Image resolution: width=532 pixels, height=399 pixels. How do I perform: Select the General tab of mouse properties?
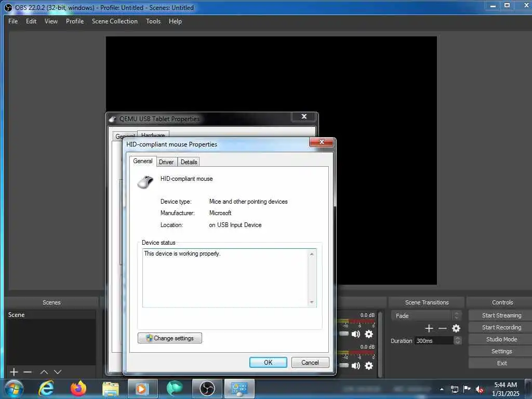point(142,161)
